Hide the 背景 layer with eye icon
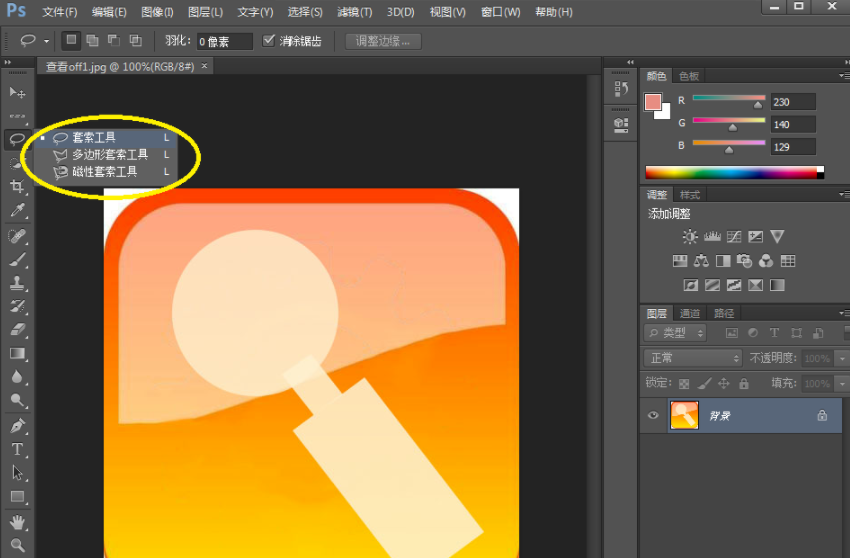The height and width of the screenshot is (558, 850). [653, 415]
